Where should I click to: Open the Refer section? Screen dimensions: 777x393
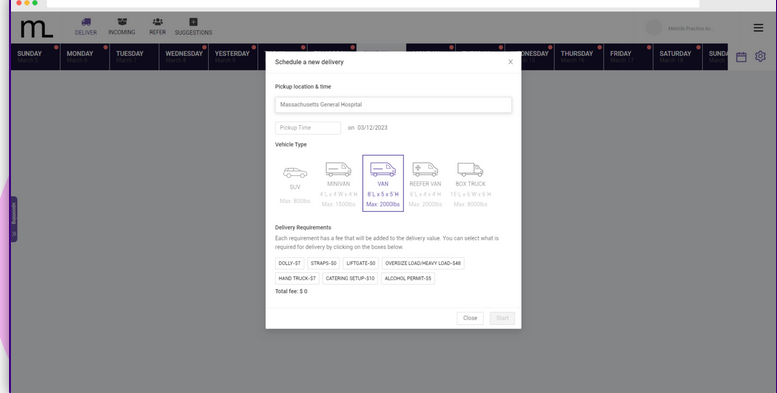(x=158, y=27)
